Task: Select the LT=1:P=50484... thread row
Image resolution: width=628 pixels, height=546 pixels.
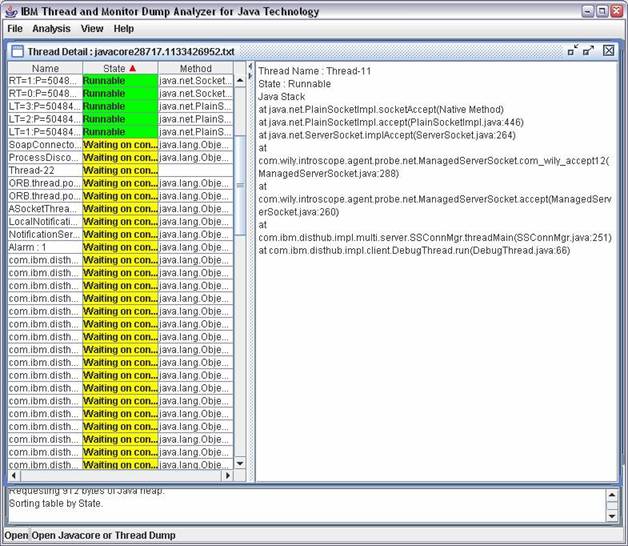Action: 121,132
